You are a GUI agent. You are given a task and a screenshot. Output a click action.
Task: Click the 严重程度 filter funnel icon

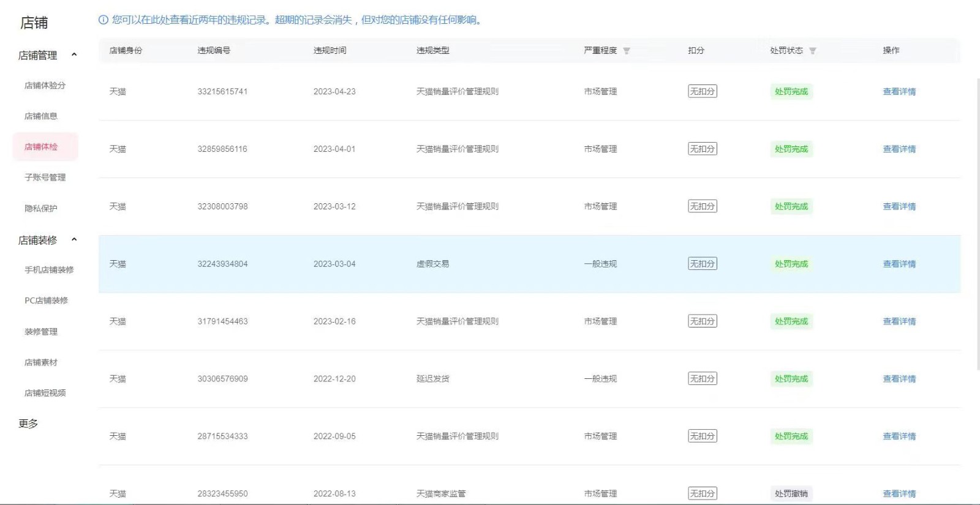pyautogui.click(x=627, y=51)
